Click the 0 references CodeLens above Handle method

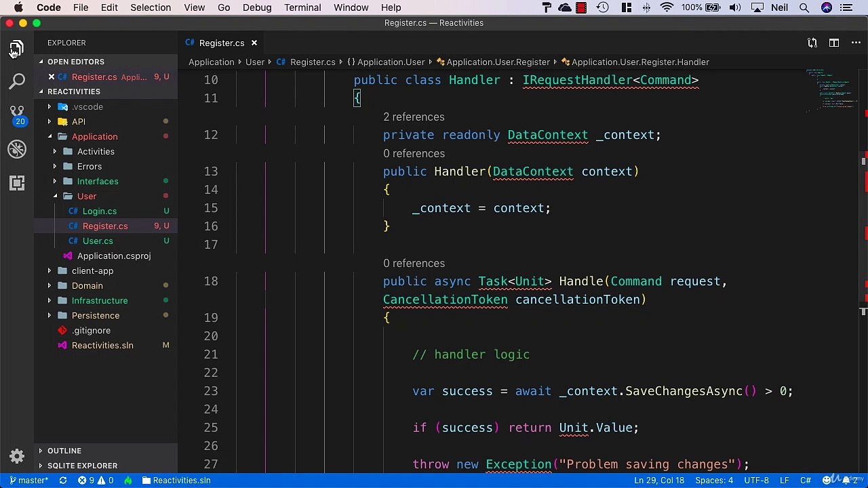(414, 264)
